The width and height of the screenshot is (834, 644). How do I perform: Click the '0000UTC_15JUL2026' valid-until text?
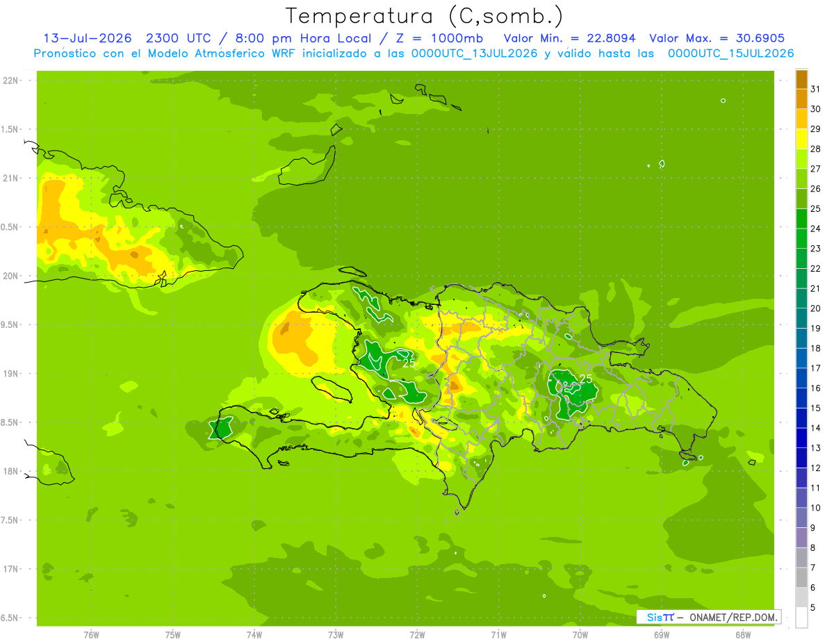tap(731, 53)
